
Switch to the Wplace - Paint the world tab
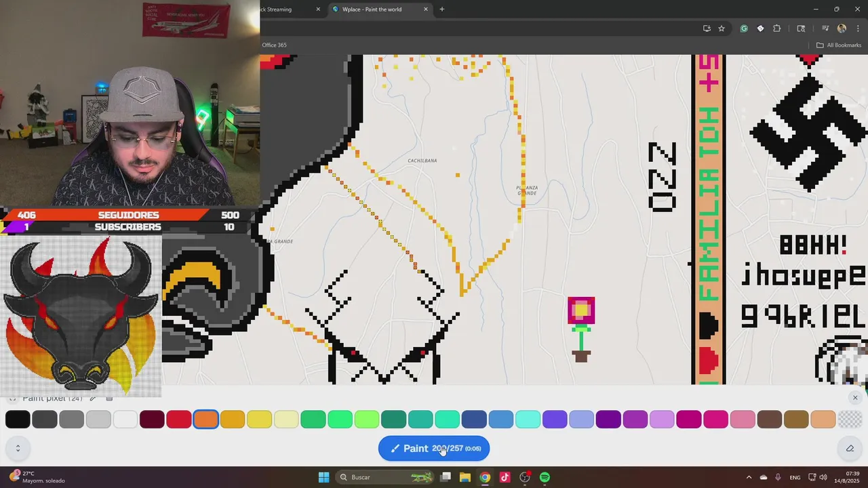(380, 9)
